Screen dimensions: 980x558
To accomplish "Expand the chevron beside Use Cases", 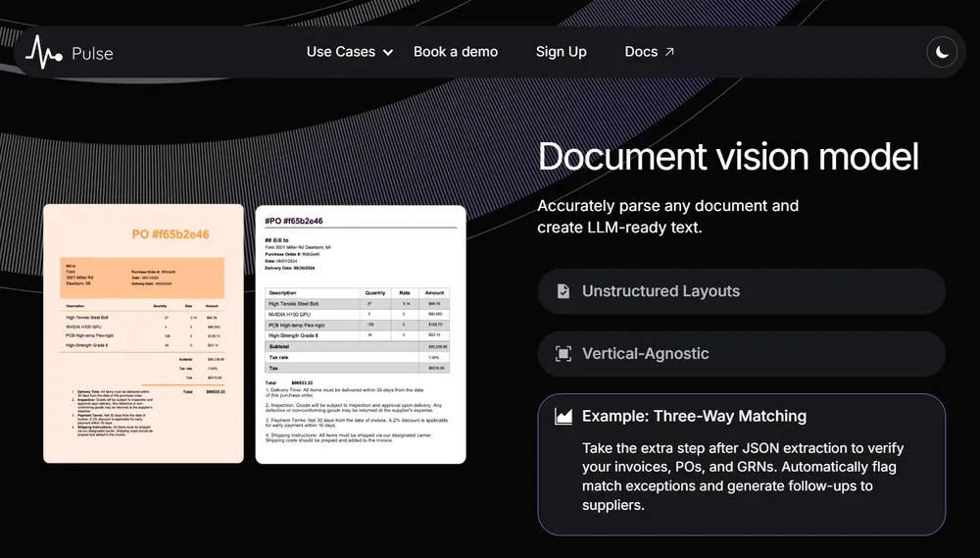I will click(x=388, y=53).
